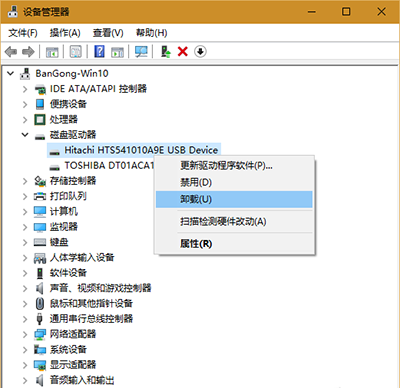The image size is (400, 388).
Task: Click the Update driver software toolbar icon
Action: click(x=166, y=52)
